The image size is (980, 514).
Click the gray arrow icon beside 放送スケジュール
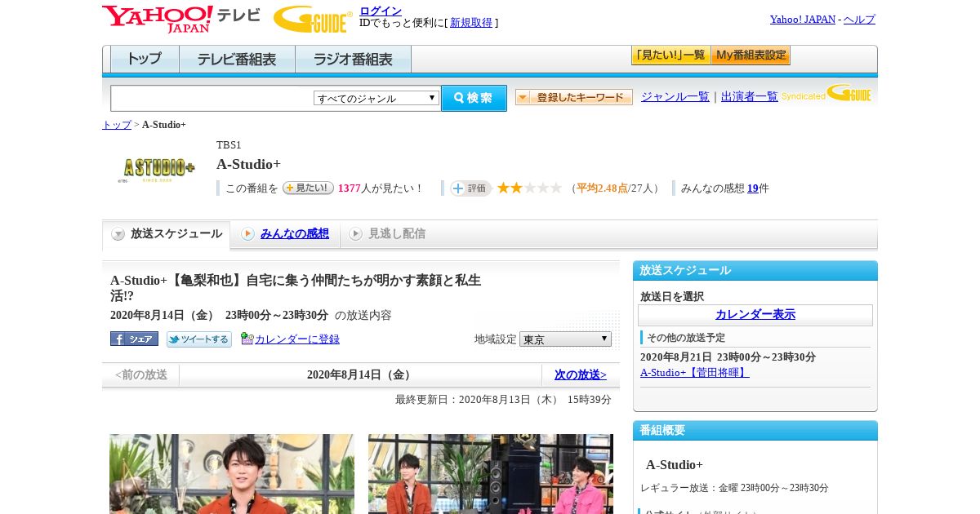tap(118, 234)
